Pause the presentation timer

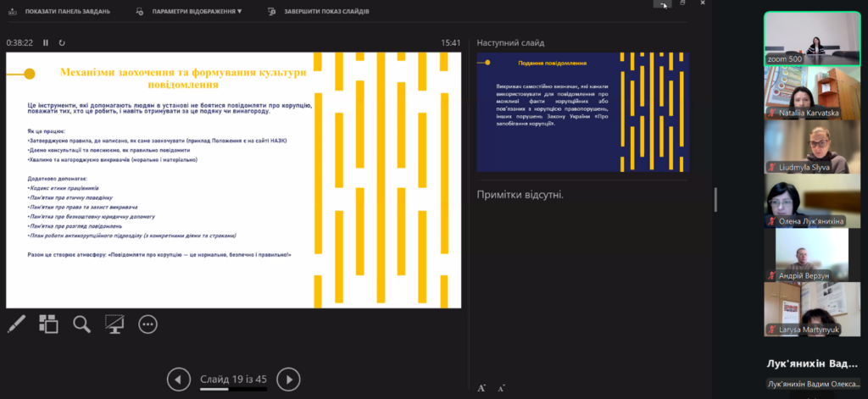46,42
